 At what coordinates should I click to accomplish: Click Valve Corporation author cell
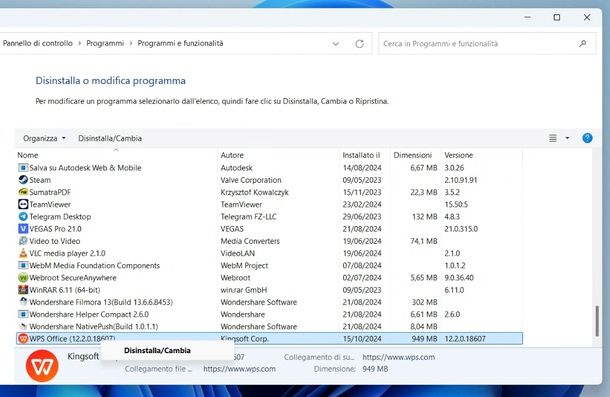(251, 180)
